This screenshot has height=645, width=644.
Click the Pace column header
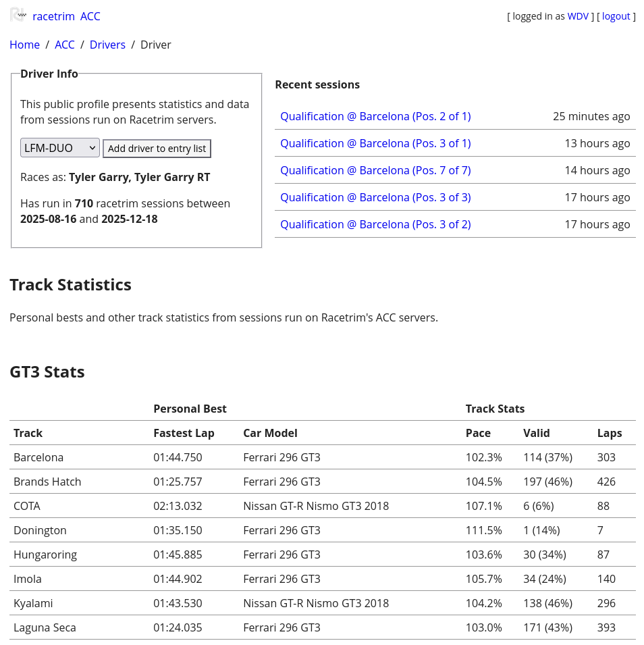click(478, 433)
